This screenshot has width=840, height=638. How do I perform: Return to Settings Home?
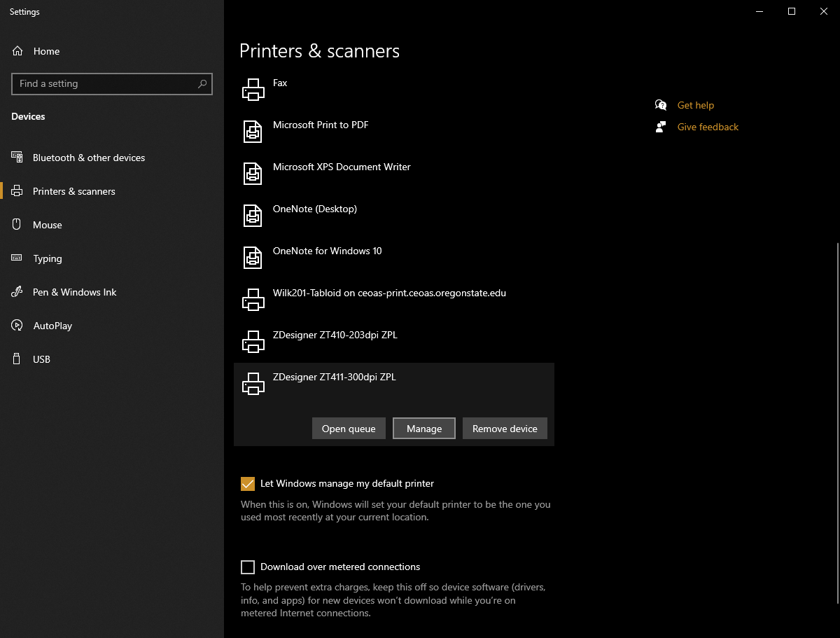point(46,51)
